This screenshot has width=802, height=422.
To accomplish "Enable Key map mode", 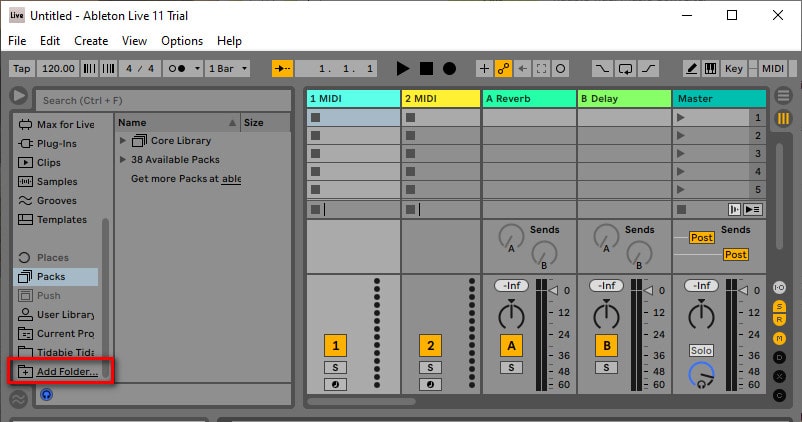I will (733, 69).
